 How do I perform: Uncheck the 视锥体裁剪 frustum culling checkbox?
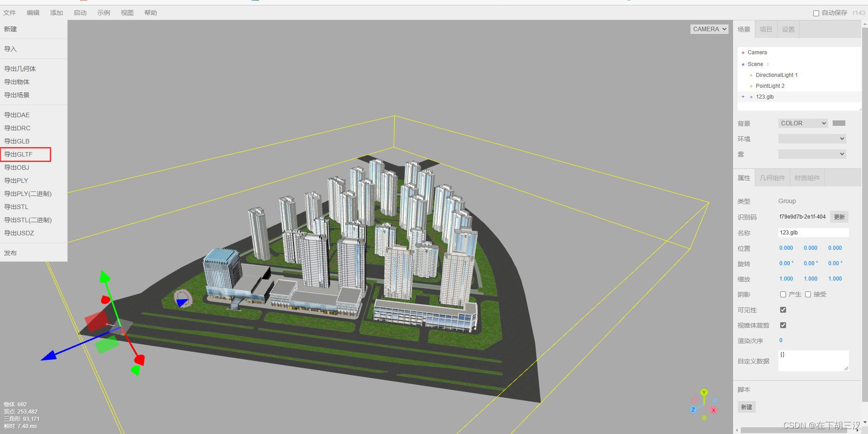(x=783, y=325)
